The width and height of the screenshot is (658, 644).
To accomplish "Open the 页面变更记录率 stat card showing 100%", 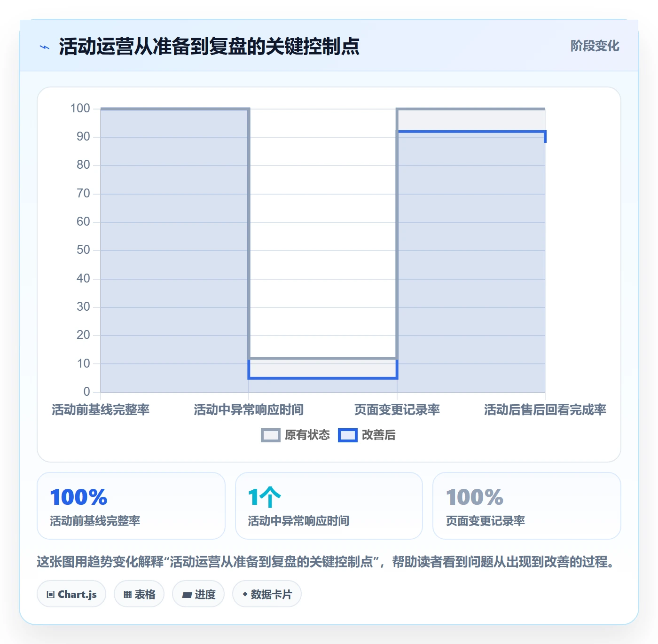I will (x=527, y=506).
